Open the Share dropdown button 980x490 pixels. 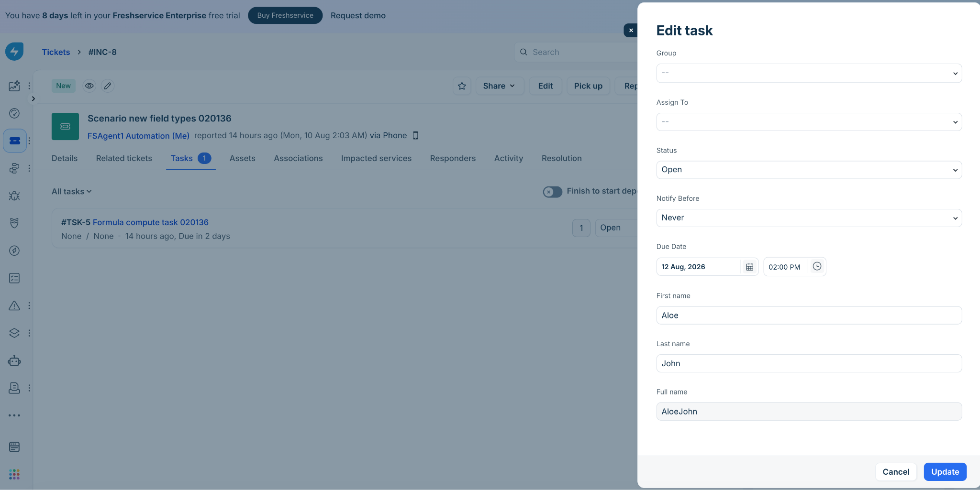point(500,86)
